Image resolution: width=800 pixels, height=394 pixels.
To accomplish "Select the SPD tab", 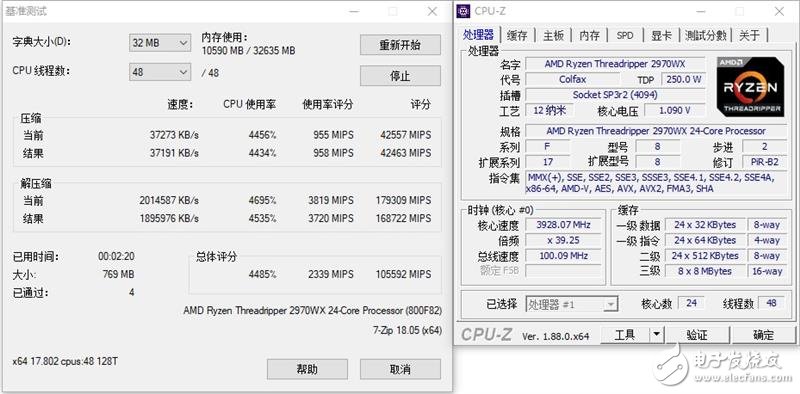I will [x=625, y=35].
